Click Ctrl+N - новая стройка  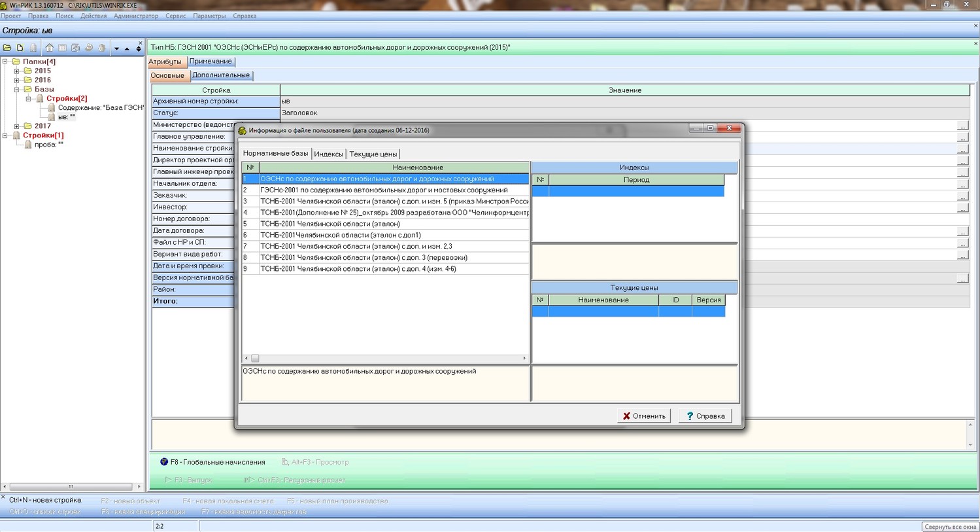coord(45,501)
